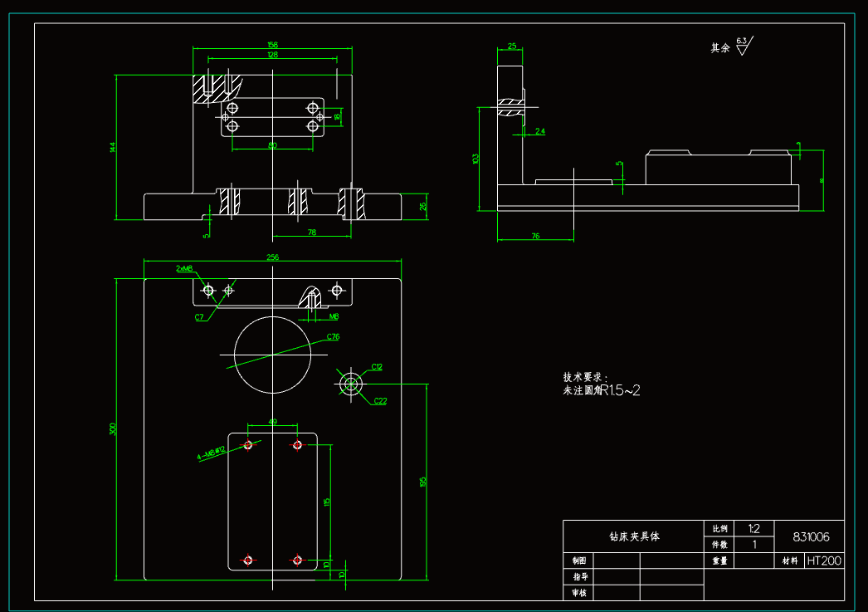The width and height of the screenshot is (868, 612).
Task: Select the 158 width dimension text
Action: (x=272, y=45)
